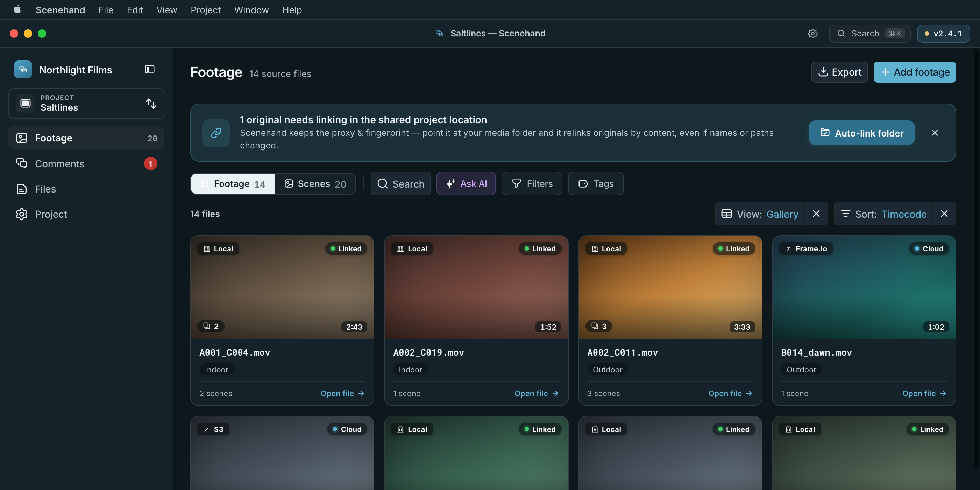
Task: Click the Indoor tag on A002_C019.mov
Action: (411, 369)
